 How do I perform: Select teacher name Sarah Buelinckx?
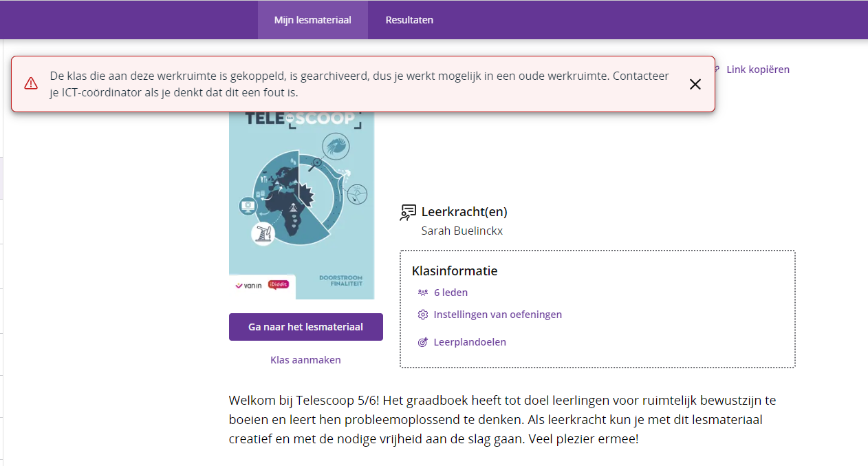click(462, 231)
